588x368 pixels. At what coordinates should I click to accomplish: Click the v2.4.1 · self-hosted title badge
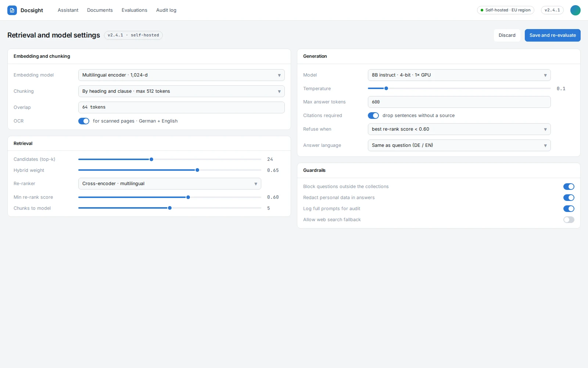(x=133, y=35)
